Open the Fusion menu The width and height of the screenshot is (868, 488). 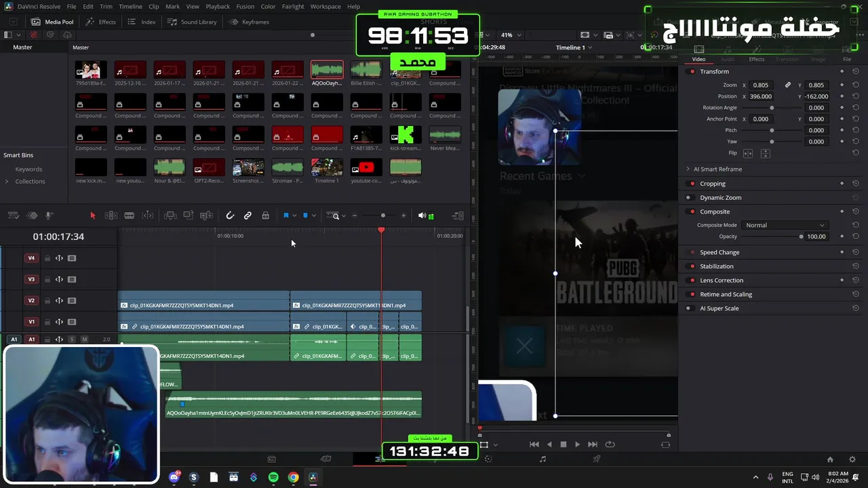[x=245, y=6]
